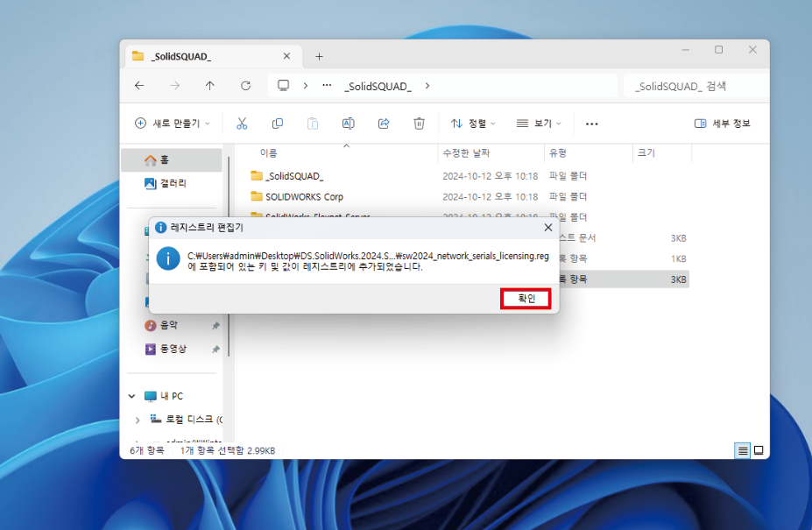Click the pin icon beside 동영상
This screenshot has height=530, width=812.
click(x=215, y=350)
